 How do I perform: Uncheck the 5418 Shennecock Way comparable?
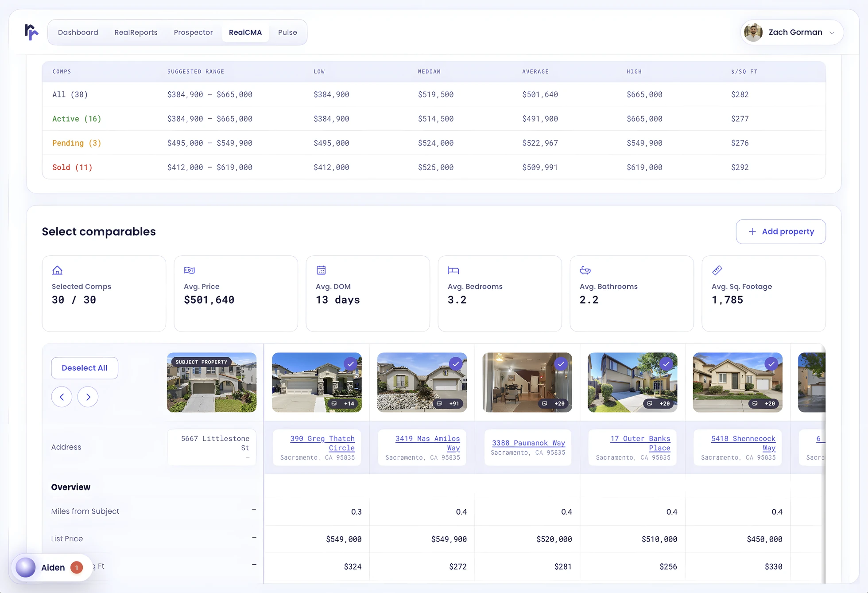tap(771, 364)
